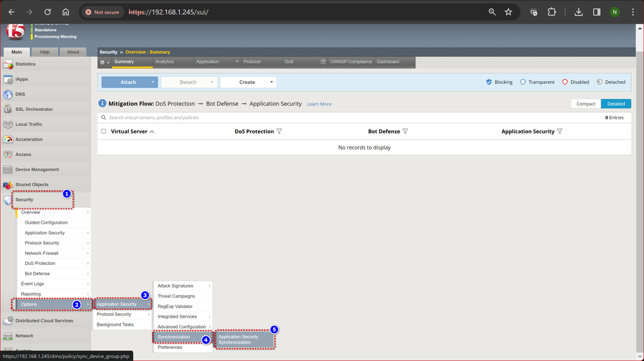Switch to Detailed view

(616, 104)
